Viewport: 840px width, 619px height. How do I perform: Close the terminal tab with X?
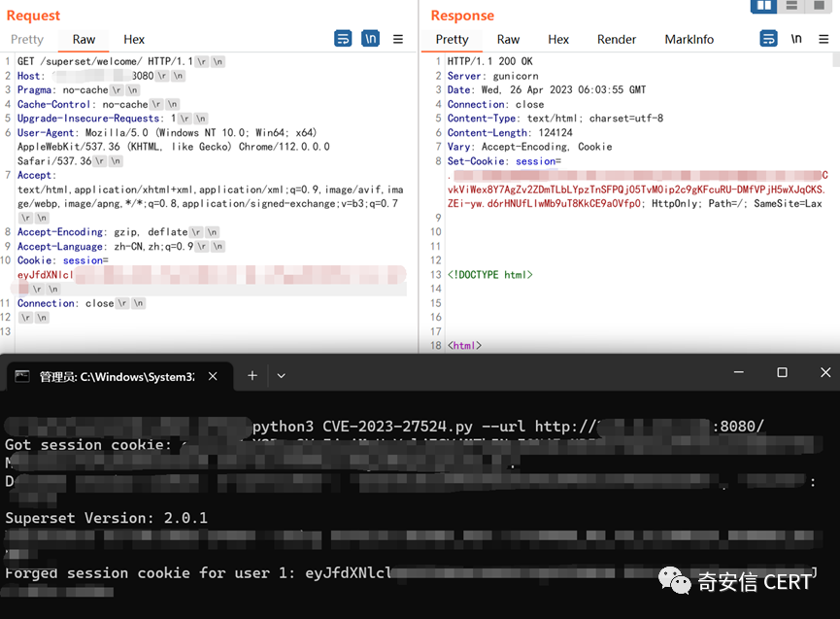coord(213,376)
